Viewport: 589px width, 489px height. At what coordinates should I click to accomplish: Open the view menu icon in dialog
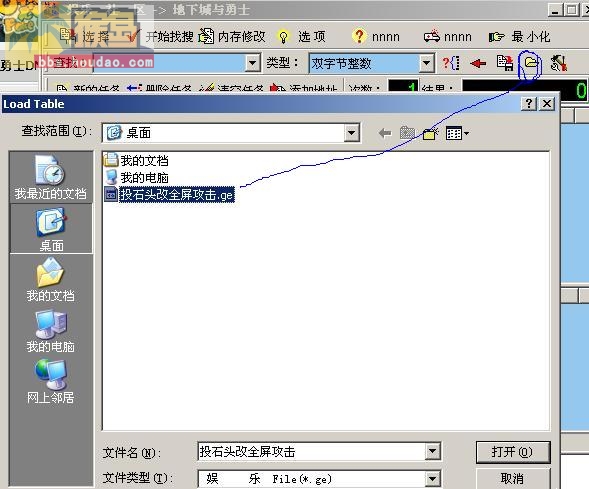pyautogui.click(x=457, y=133)
